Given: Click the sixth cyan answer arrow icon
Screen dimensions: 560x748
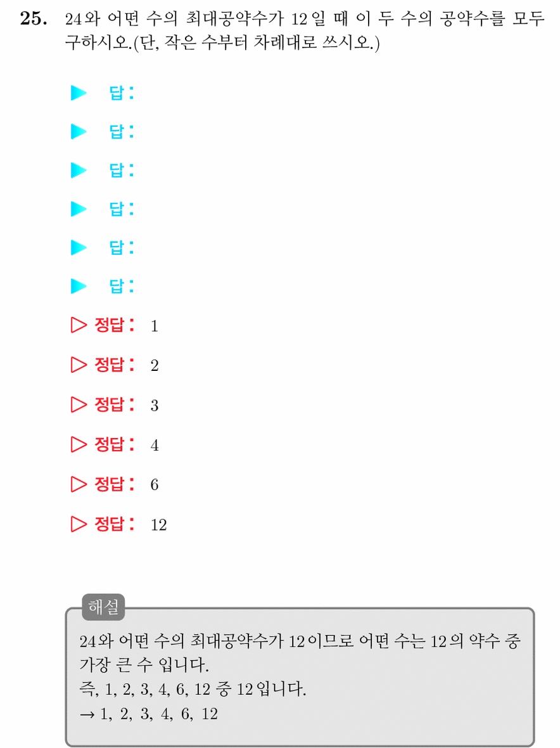Looking at the screenshot, I should point(79,286).
